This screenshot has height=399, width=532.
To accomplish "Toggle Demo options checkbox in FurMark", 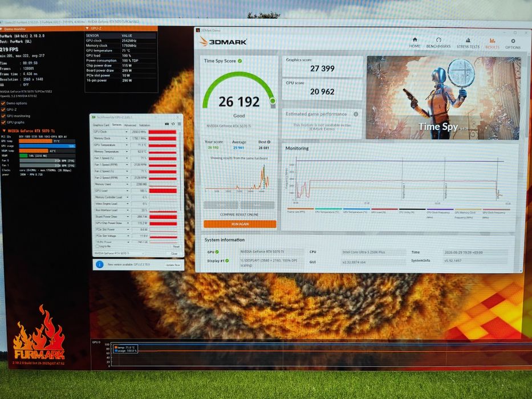I will tap(3, 103).
